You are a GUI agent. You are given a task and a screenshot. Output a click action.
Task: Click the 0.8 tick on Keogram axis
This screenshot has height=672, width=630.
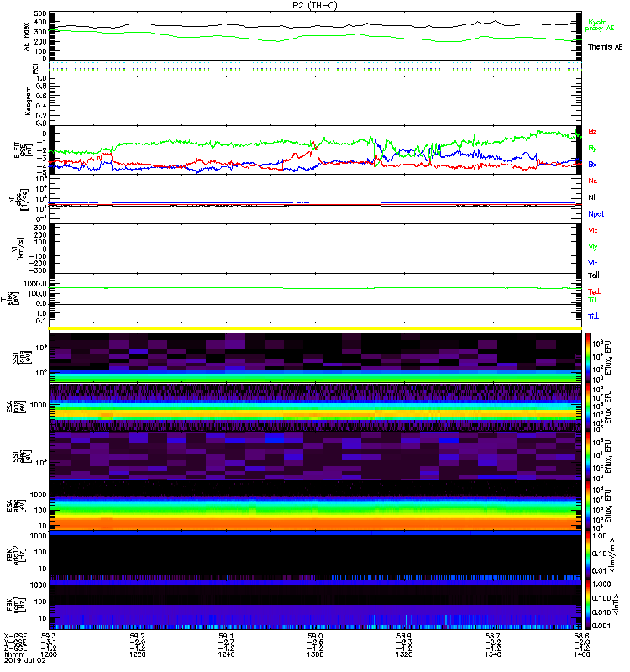tap(41, 87)
